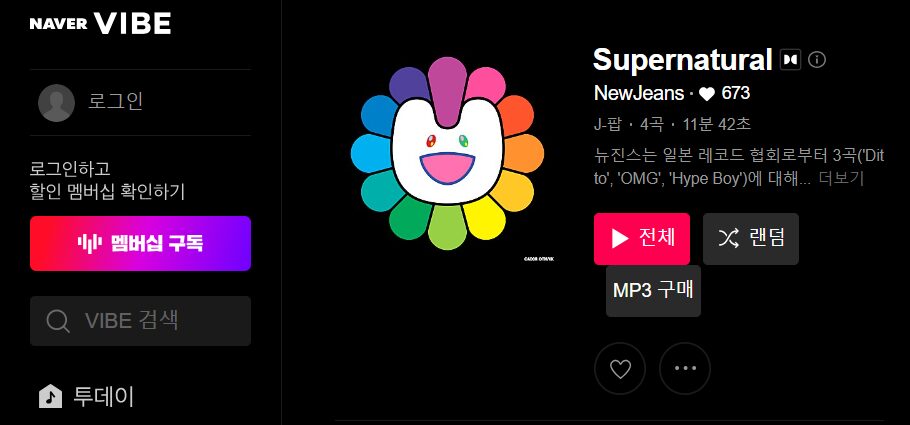
Task: Click the 멤버십 구독 gradient button
Action: [x=140, y=243]
